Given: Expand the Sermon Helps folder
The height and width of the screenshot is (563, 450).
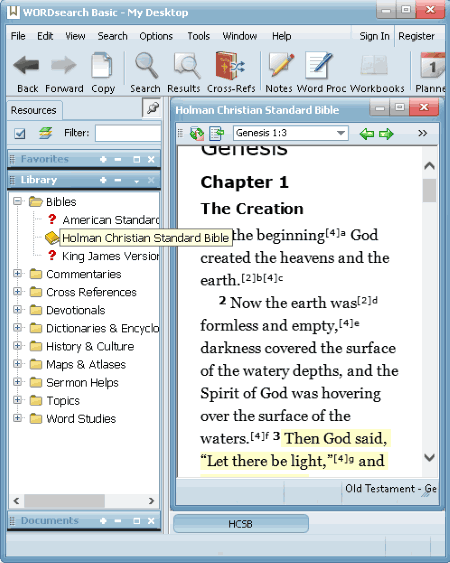Looking at the screenshot, I should (x=17, y=382).
